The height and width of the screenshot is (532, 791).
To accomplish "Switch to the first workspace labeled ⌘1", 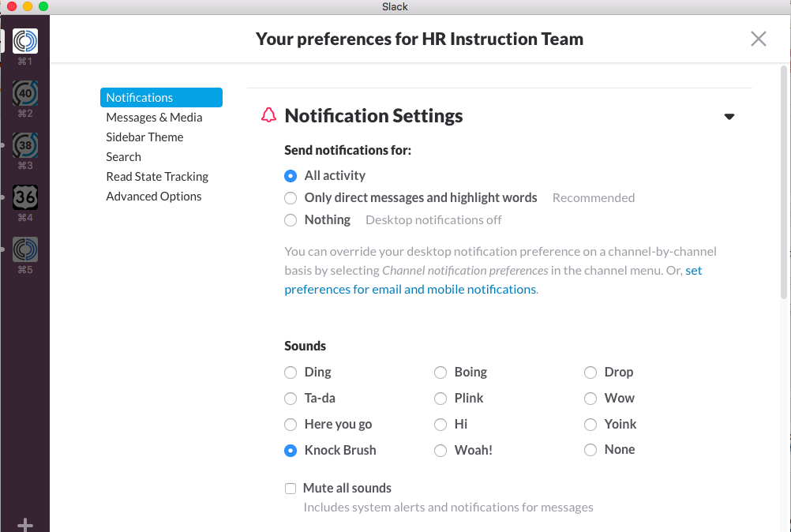I will (25, 41).
